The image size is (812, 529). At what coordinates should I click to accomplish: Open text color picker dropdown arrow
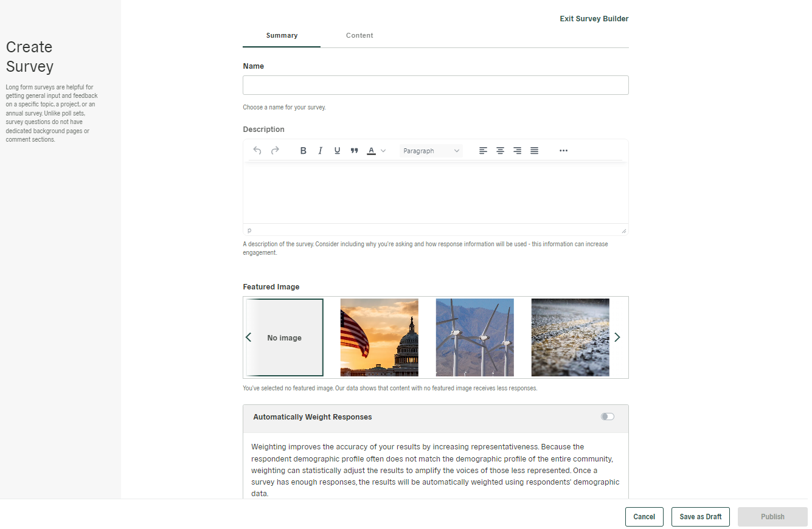(383, 151)
